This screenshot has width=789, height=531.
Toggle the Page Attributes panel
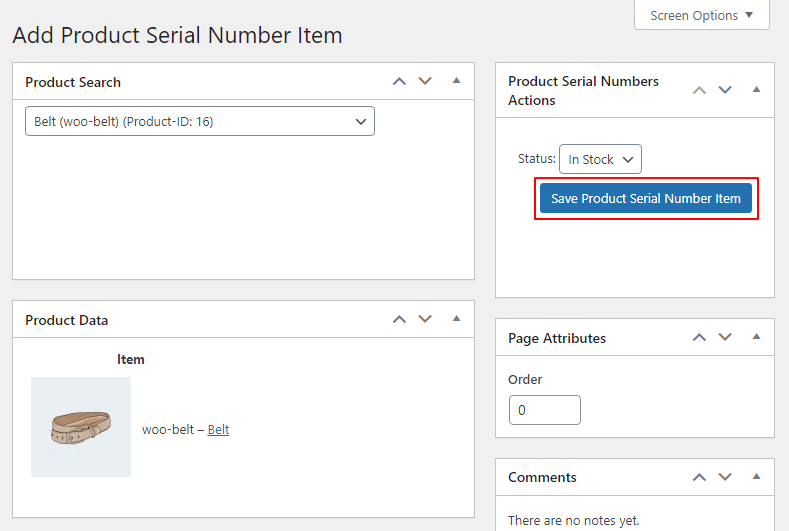(x=756, y=337)
